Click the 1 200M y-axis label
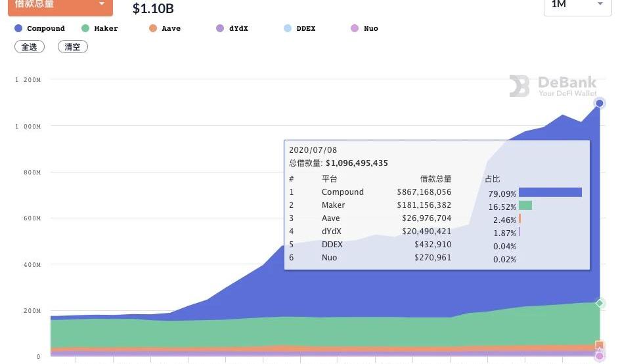Image resolution: width=618 pixels, height=364 pixels. tap(28, 80)
